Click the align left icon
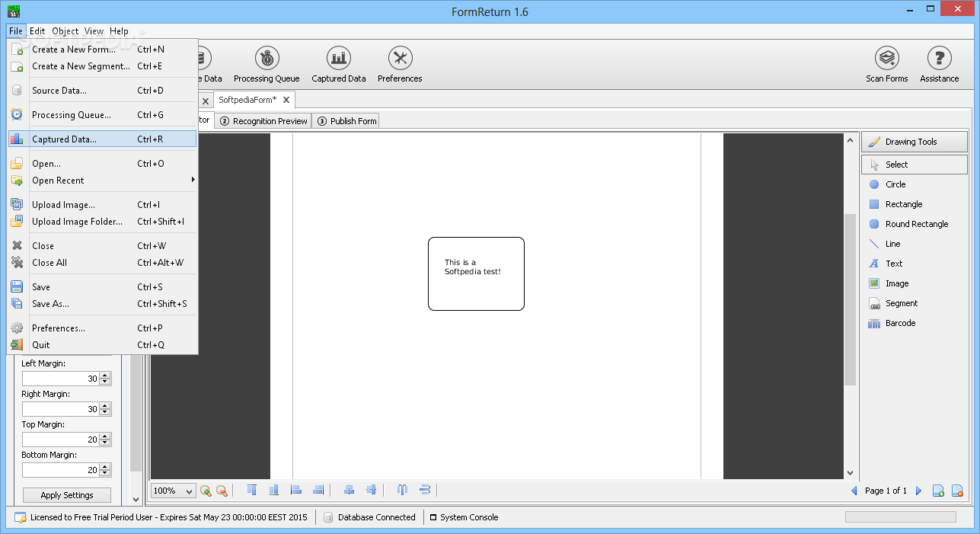This screenshot has height=534, width=980. point(296,490)
